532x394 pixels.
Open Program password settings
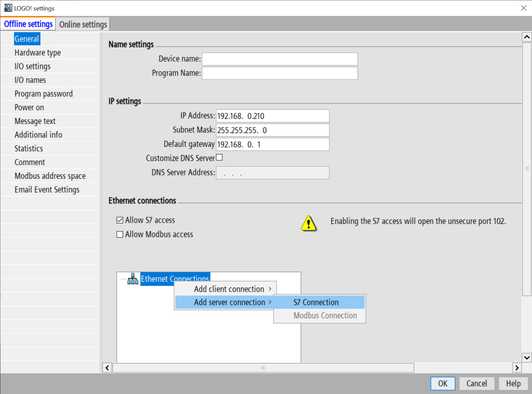click(44, 94)
